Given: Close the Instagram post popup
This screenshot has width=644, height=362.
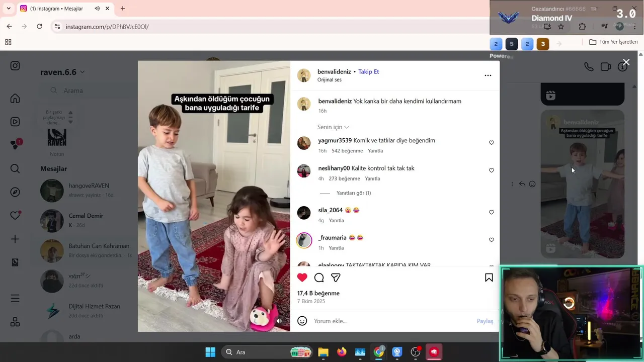Looking at the screenshot, I should 626,62.
